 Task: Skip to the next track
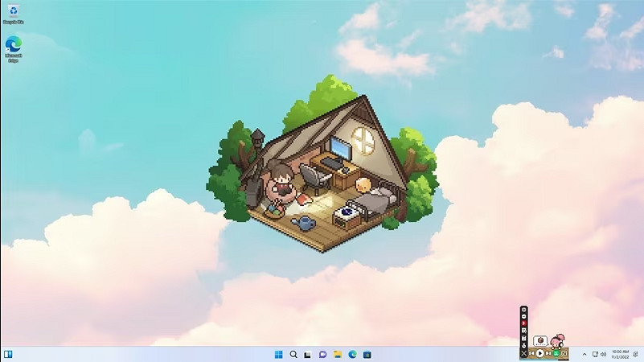(x=548, y=353)
